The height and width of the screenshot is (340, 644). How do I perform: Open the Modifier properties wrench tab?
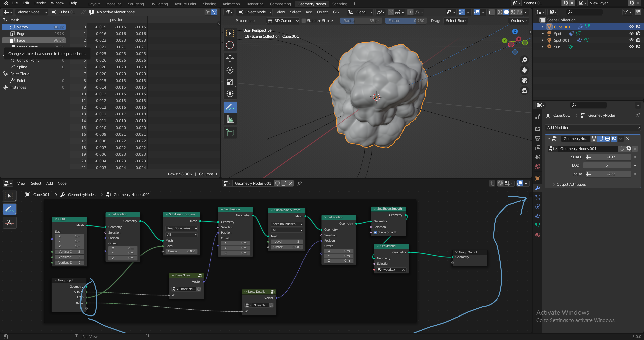tap(538, 188)
